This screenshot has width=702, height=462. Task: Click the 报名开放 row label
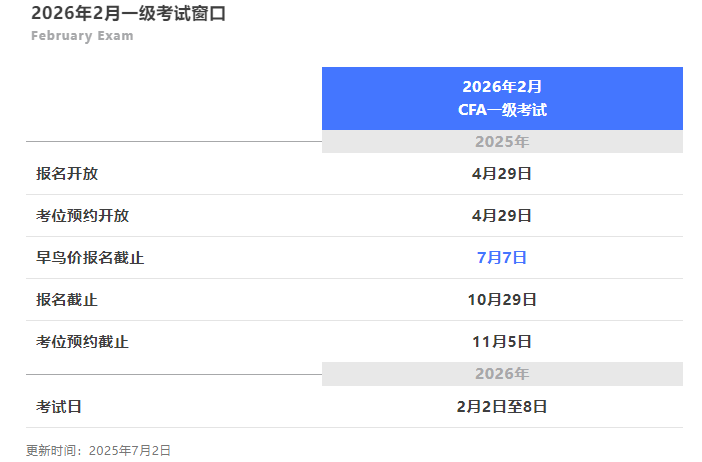click(67, 174)
